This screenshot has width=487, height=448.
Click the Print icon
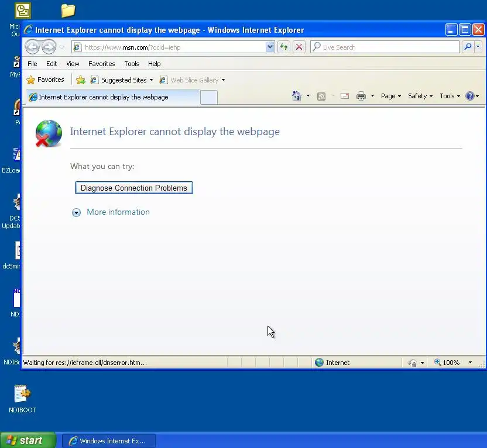tap(361, 96)
